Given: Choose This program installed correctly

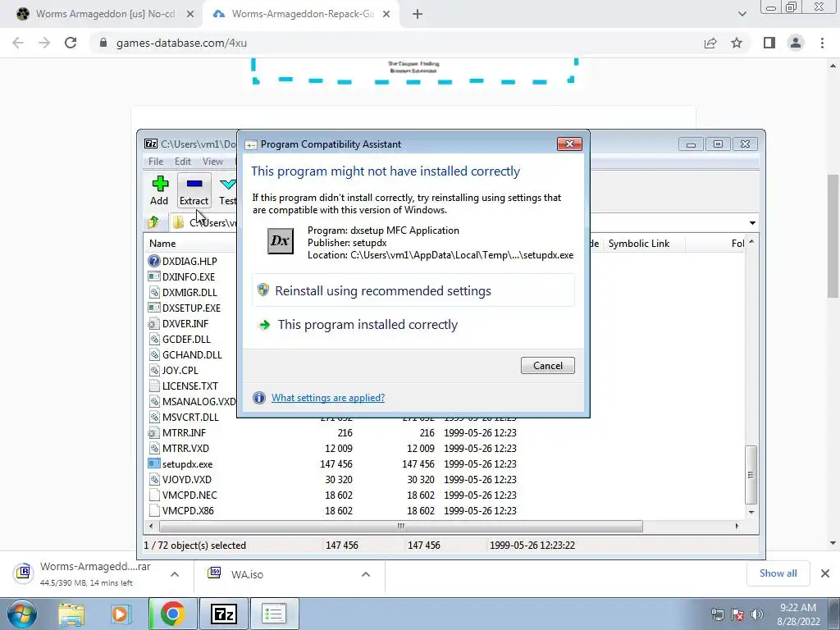Looking at the screenshot, I should pyautogui.click(x=413, y=324).
